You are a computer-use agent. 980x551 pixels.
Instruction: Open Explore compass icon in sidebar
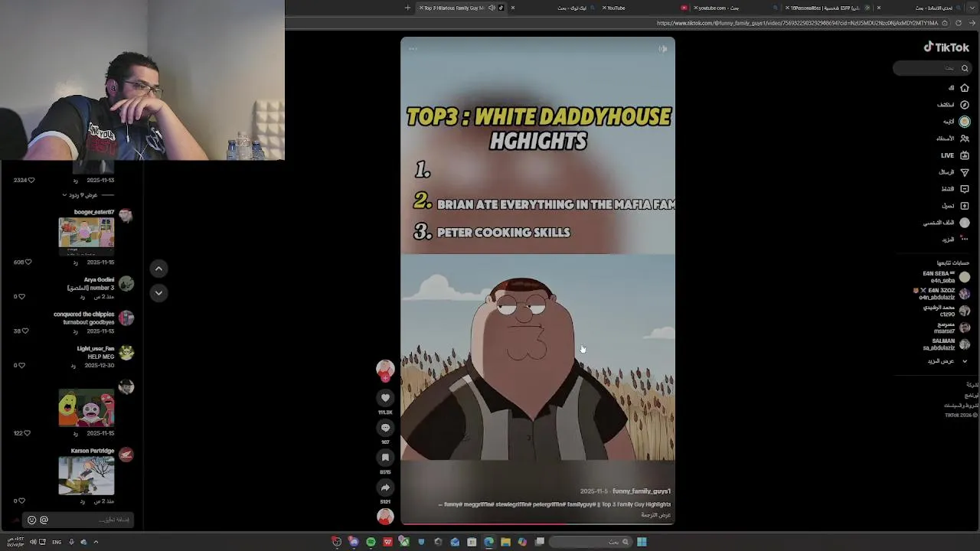click(x=964, y=105)
